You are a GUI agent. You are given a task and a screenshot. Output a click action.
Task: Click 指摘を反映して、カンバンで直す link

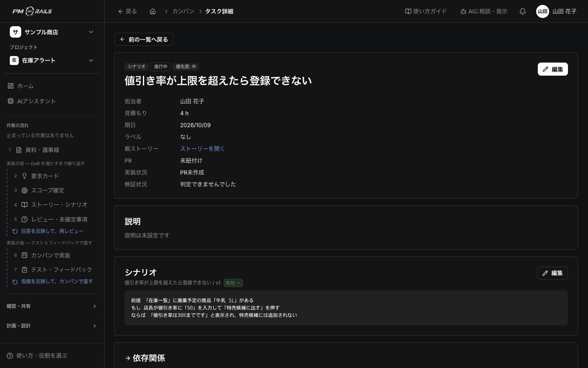pos(57,282)
